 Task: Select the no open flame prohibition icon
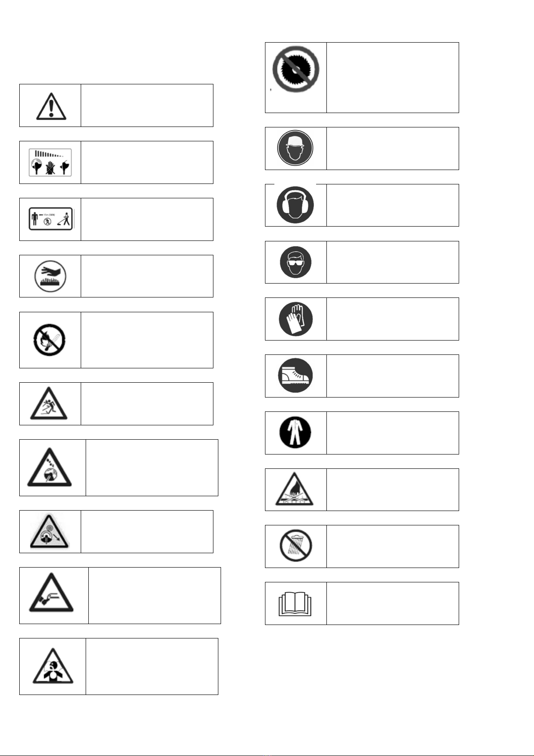tap(50, 340)
